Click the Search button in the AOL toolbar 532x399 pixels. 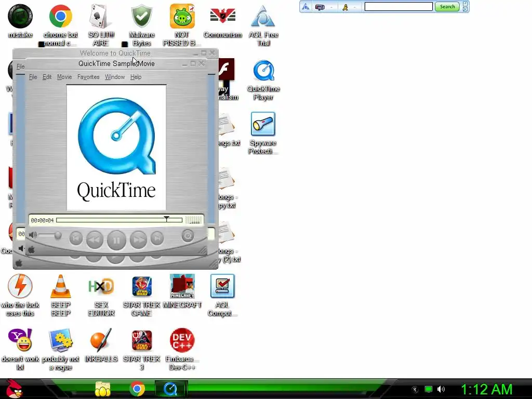[x=447, y=6]
